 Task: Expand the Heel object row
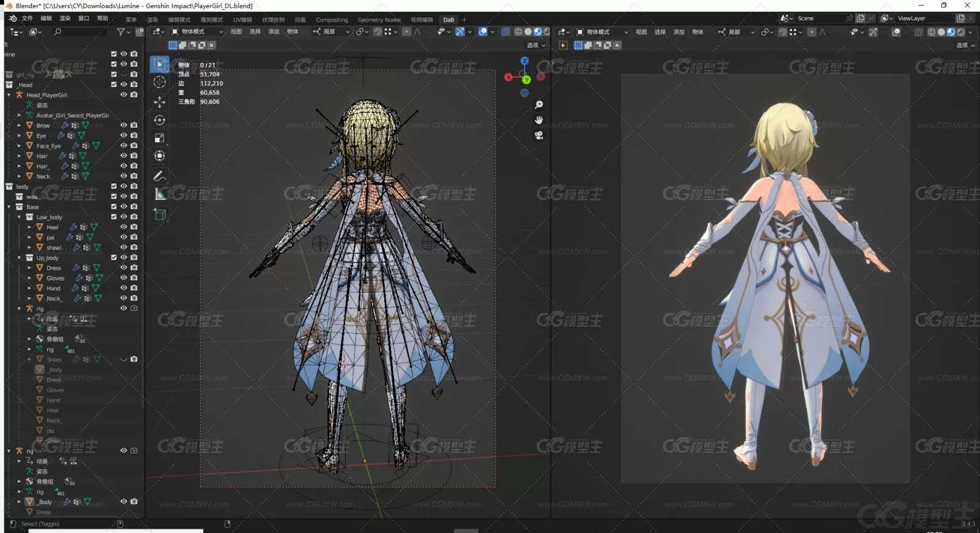(x=29, y=227)
